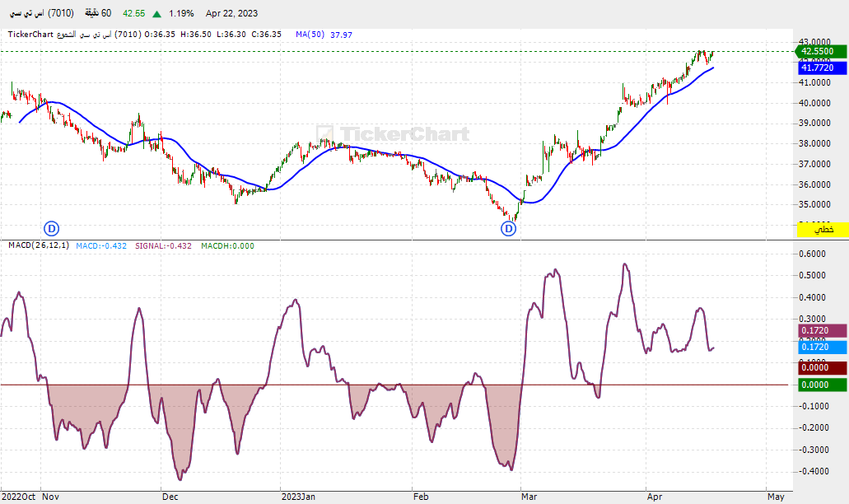Select the yellow خطي scale label
Screen dimensions: 849x504
point(823,230)
